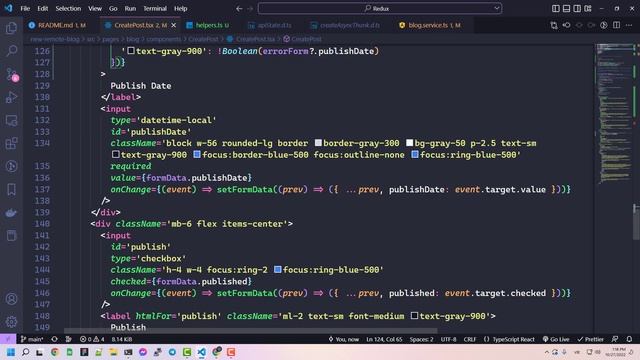The image size is (640, 360).
Task: Open the Bookmarks view in activity bar
Action: click(11, 189)
